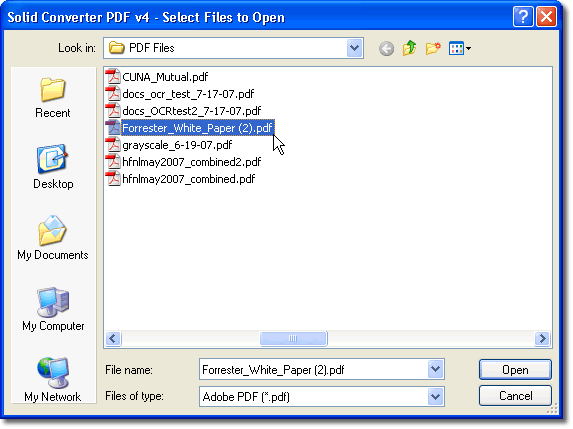Screen dimensions: 573x429
Task: Select file hfnlmay2007_combined.pdf
Action: [x=189, y=179]
